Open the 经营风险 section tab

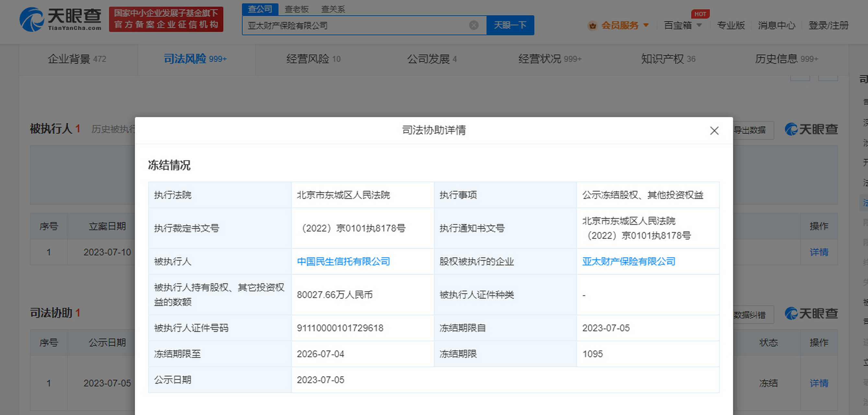313,59
